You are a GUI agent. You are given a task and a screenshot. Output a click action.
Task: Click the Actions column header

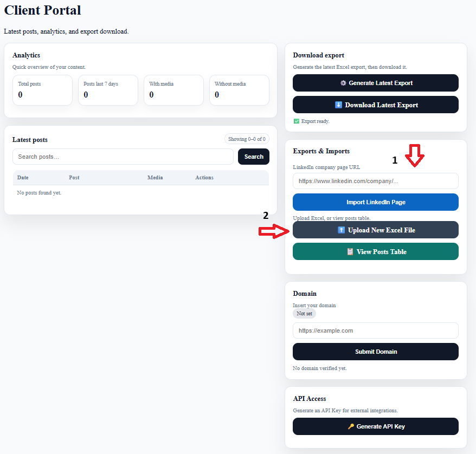pos(204,177)
